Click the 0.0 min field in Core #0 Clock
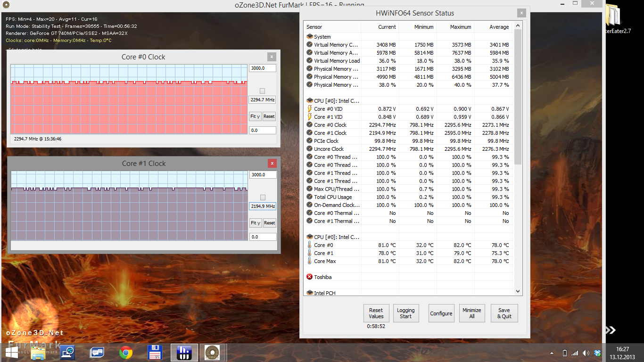This screenshot has width=644, height=362. point(262,131)
